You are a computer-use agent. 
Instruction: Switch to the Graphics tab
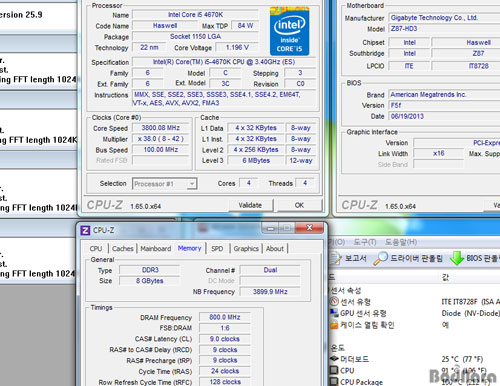click(246, 249)
